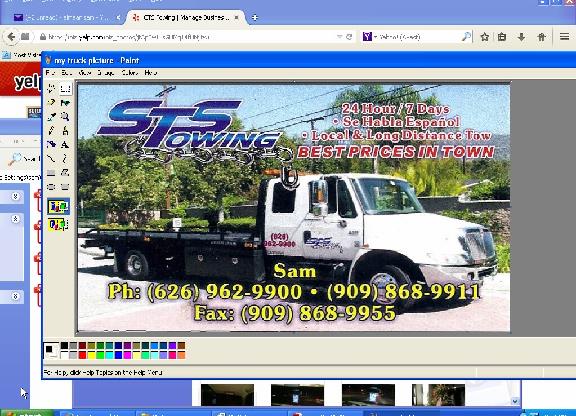The height and width of the screenshot is (416, 576).
Task: Pick the Rectangle shape tool
Action: point(51,172)
